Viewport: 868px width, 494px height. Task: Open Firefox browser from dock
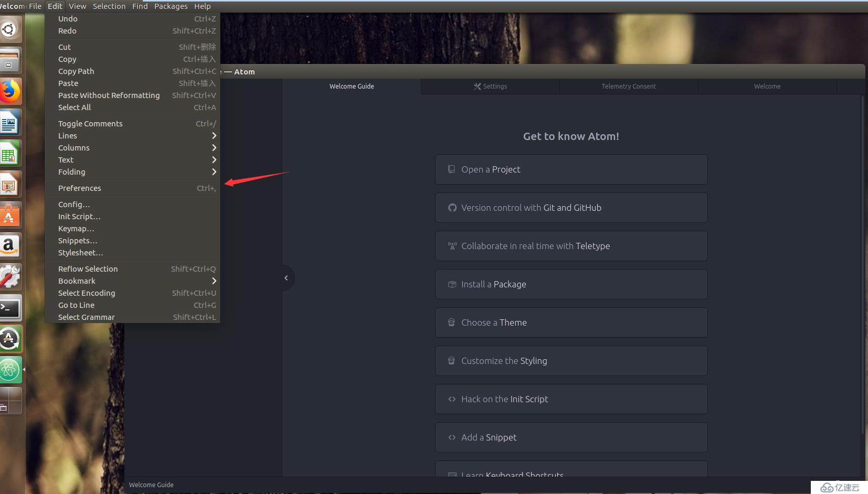point(9,91)
